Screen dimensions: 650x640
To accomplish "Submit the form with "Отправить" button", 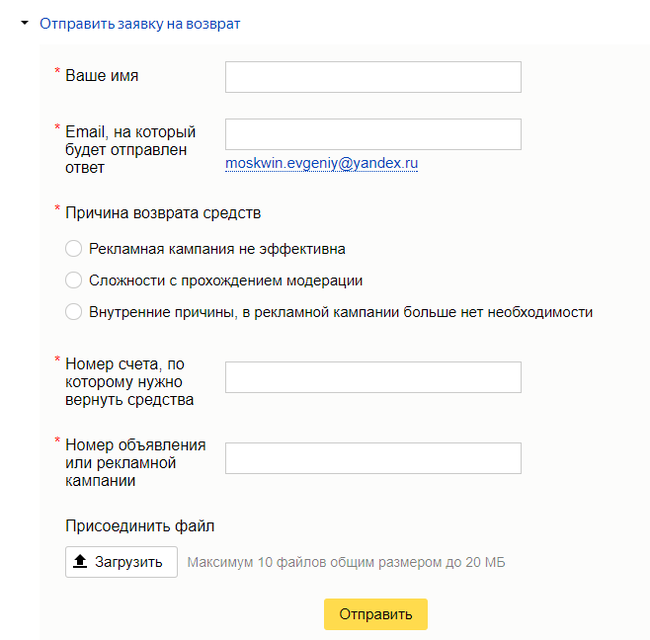I will (x=375, y=614).
